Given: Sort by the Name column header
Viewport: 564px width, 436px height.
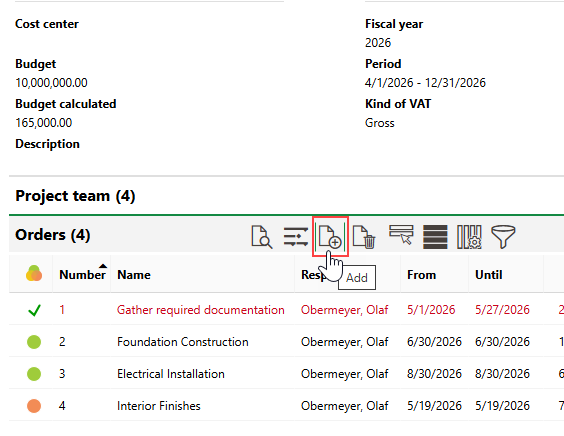Looking at the screenshot, I should click(134, 275).
